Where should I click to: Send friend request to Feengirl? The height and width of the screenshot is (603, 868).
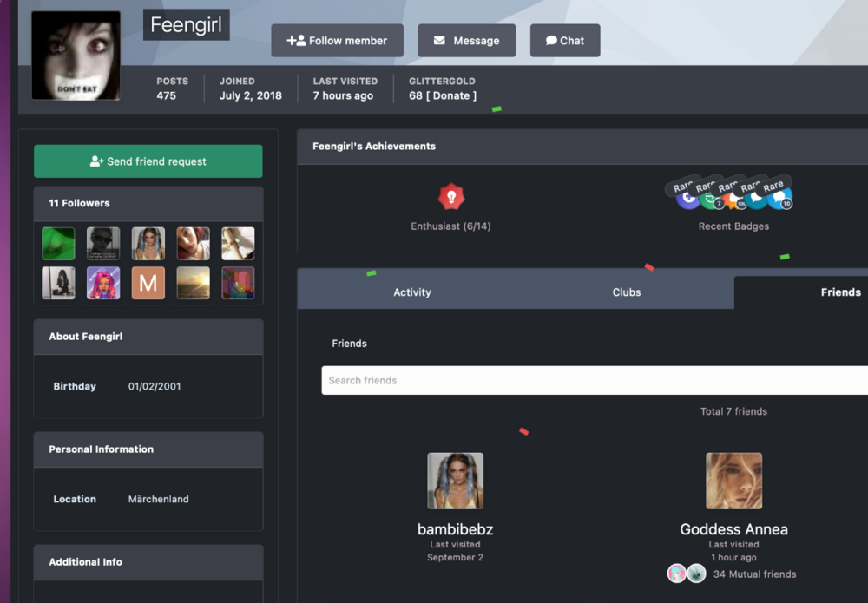point(148,161)
